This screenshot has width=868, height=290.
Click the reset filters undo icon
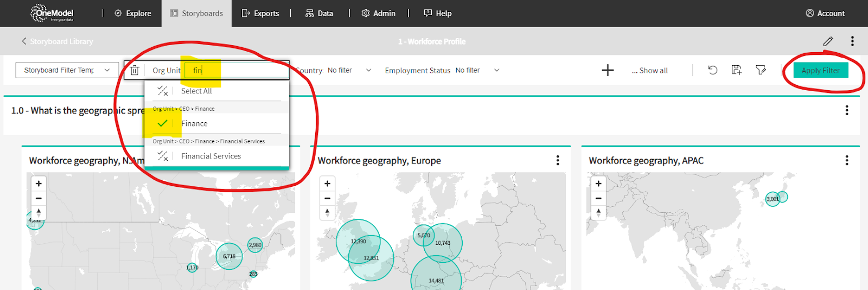713,70
